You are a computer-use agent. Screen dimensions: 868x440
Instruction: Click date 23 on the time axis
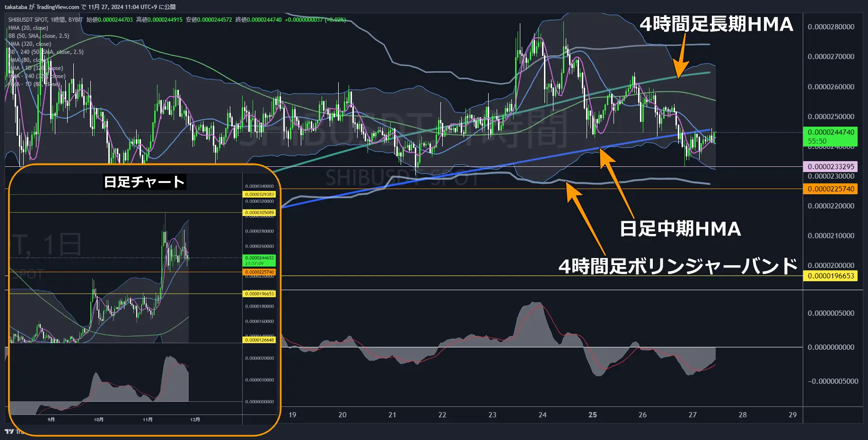click(x=492, y=415)
